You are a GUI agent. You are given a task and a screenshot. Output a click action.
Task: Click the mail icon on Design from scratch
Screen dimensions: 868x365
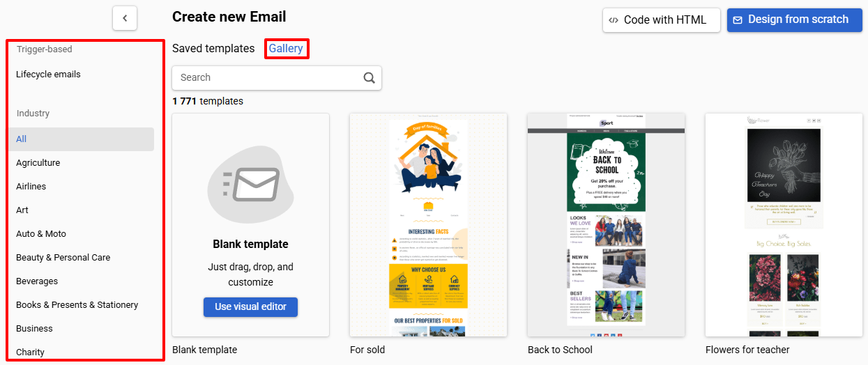(738, 20)
